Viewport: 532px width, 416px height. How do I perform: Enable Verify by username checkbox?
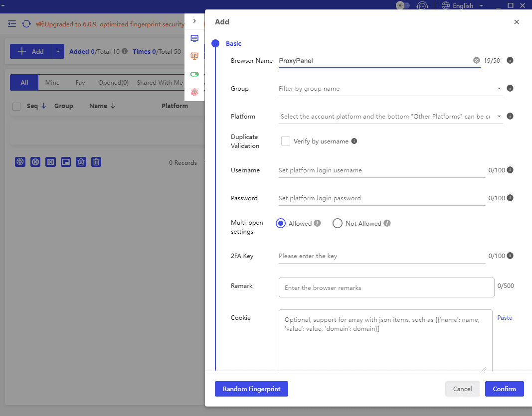[x=286, y=141]
